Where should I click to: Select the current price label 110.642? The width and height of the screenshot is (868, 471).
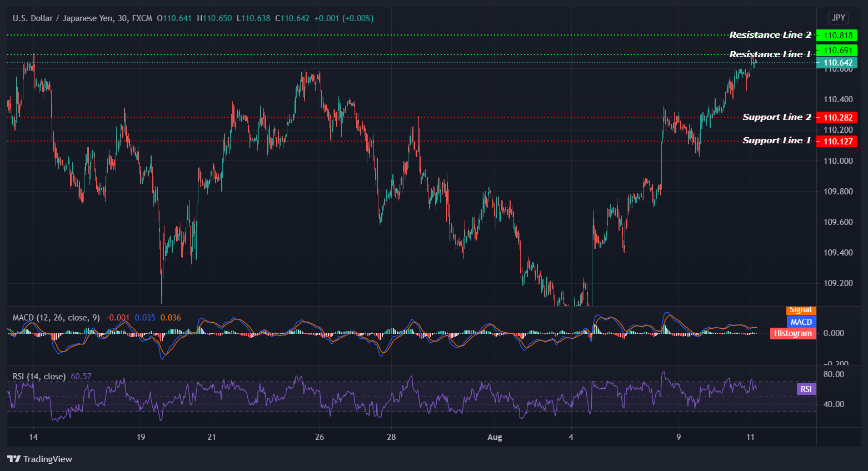838,62
